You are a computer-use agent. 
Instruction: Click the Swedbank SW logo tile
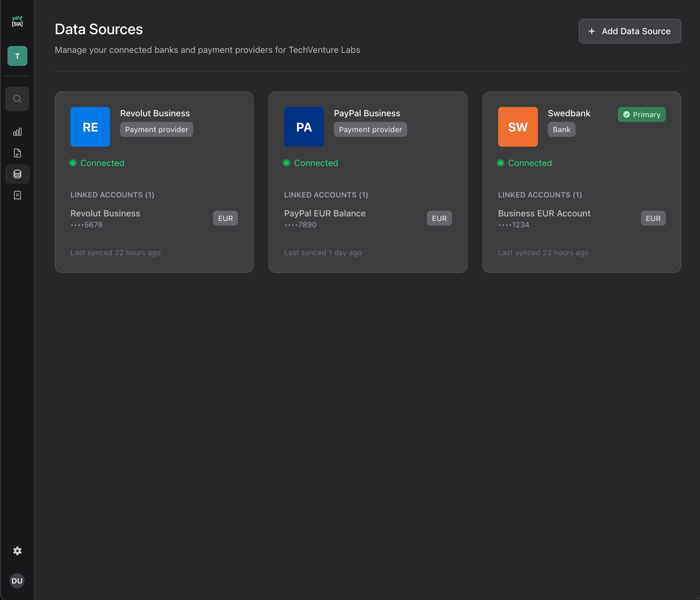click(x=518, y=127)
